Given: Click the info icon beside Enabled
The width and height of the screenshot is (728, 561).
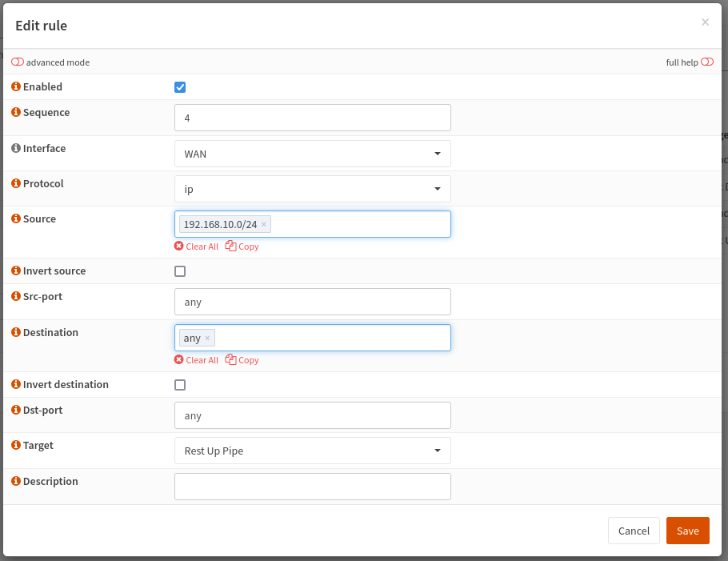Looking at the screenshot, I should [15, 86].
